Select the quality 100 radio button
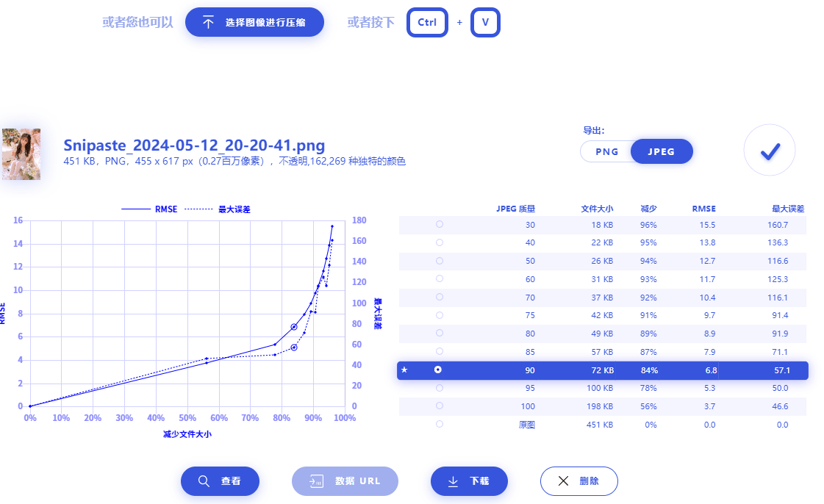 coord(440,406)
